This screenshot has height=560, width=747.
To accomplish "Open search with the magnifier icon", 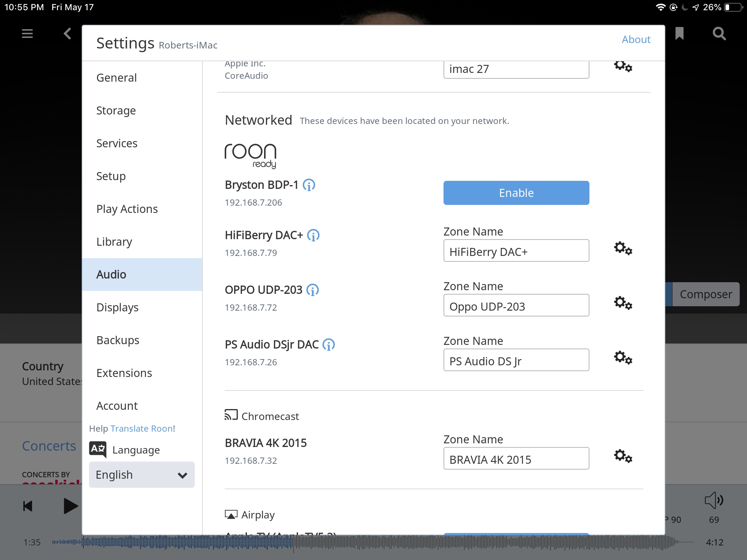I will (x=719, y=34).
